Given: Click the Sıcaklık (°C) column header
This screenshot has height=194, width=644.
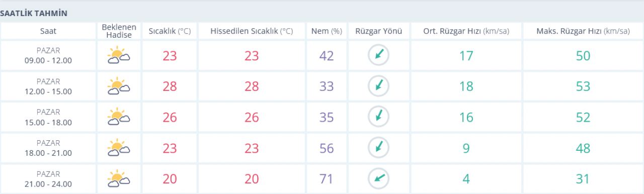Looking at the screenshot, I should click(x=170, y=31).
